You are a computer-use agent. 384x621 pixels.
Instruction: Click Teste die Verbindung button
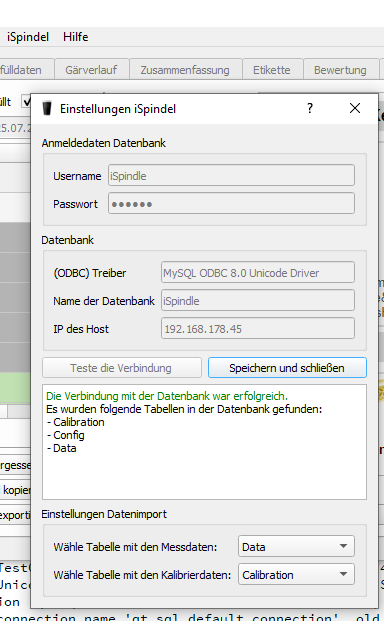(x=122, y=368)
